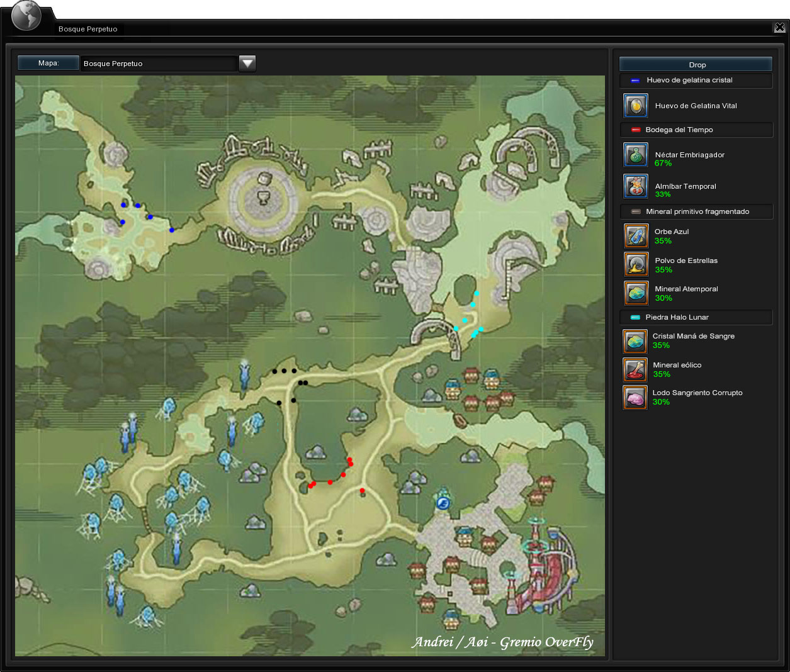Click the Almíbar Temporal item icon
790x672 pixels.
click(x=636, y=186)
